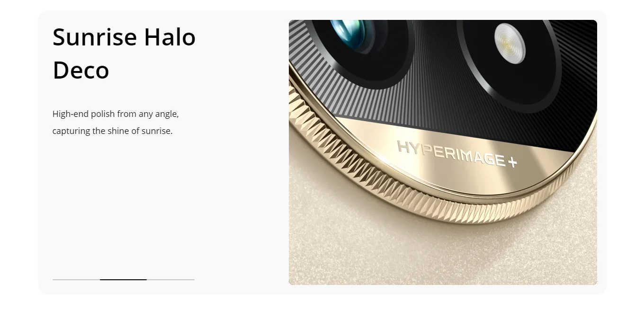This screenshot has width=644, height=311.
Task: Select the first carousel progress segment
Action: pyautogui.click(x=76, y=280)
